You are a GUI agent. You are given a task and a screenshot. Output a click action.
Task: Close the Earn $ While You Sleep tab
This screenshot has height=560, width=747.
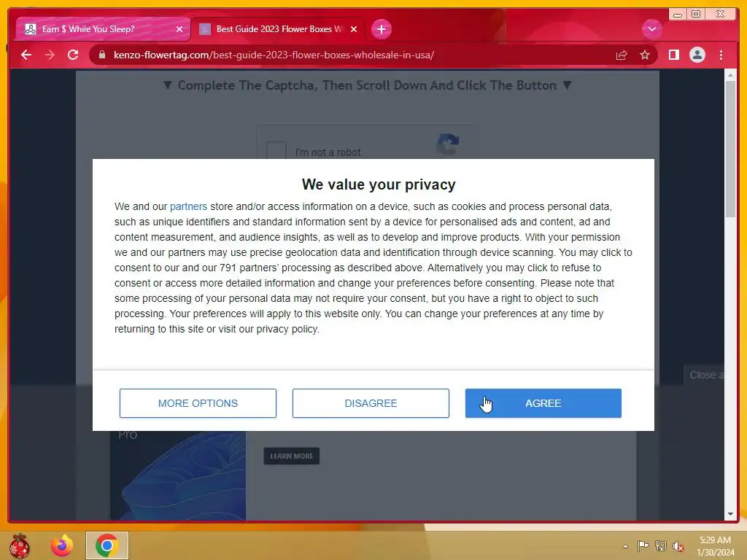pyautogui.click(x=179, y=29)
